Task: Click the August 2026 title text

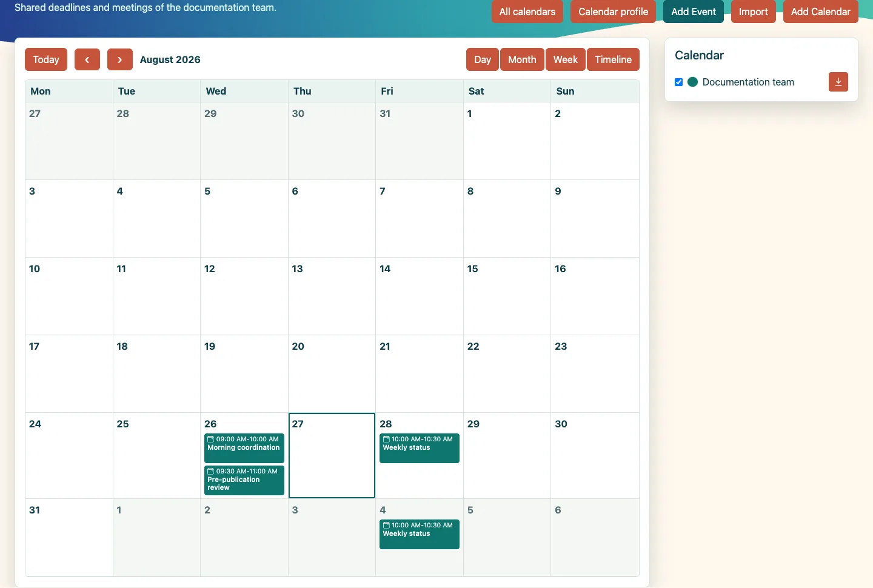Action: click(x=170, y=59)
